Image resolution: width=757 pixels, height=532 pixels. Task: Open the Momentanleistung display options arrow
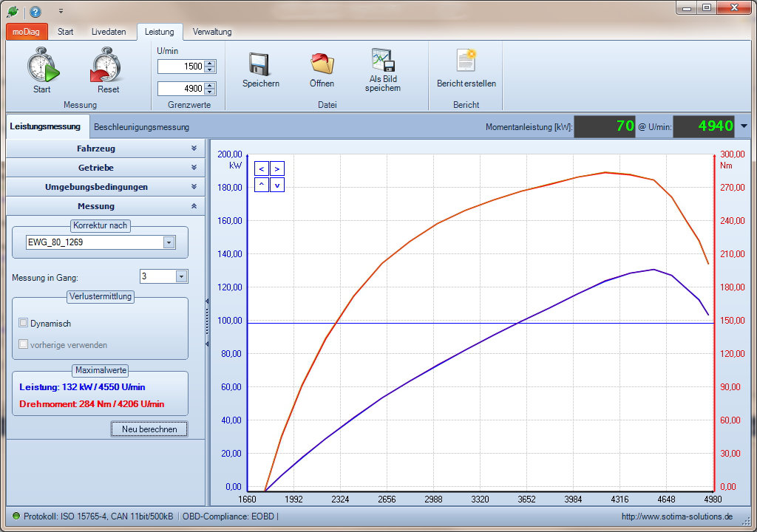744,126
